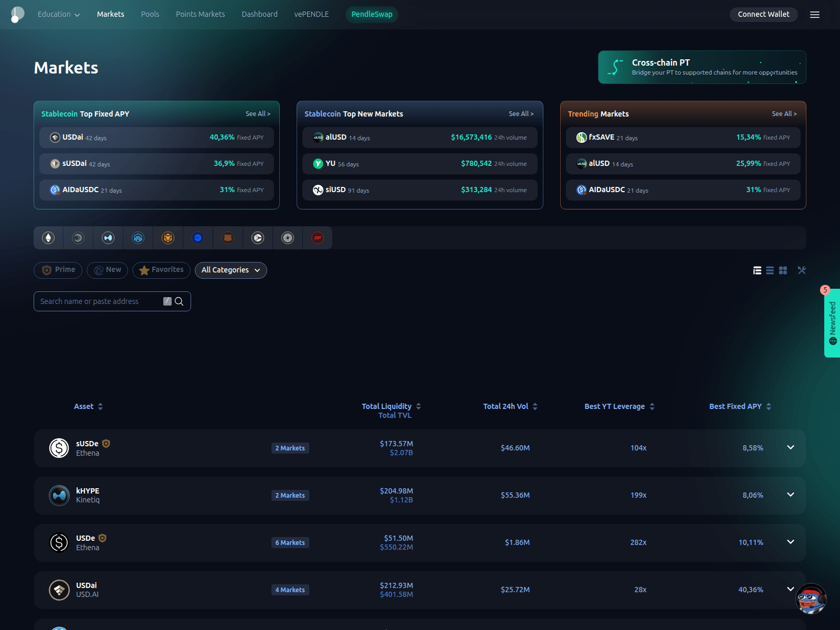Open PendleSwap from the nav
840x630 pixels.
372,14
